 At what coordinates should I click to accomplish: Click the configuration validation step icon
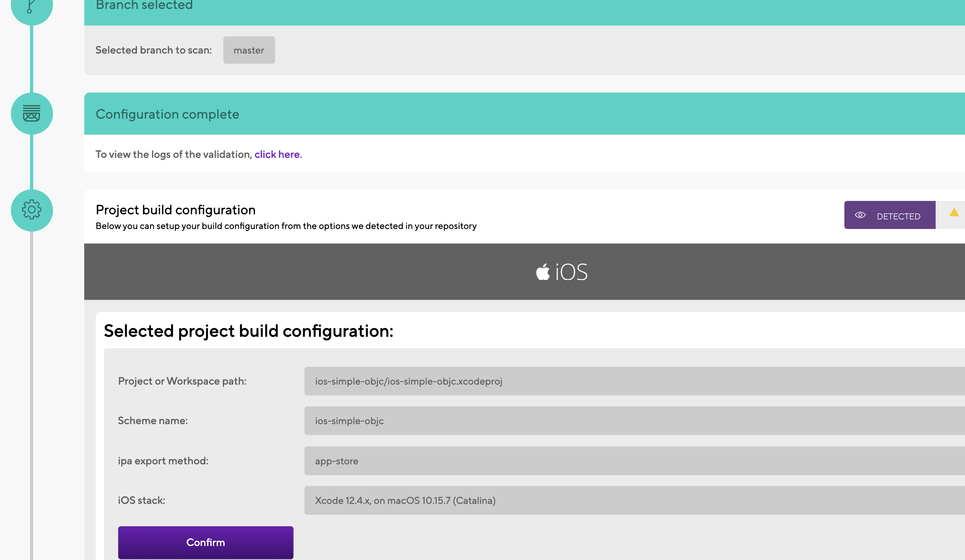pos(31,114)
